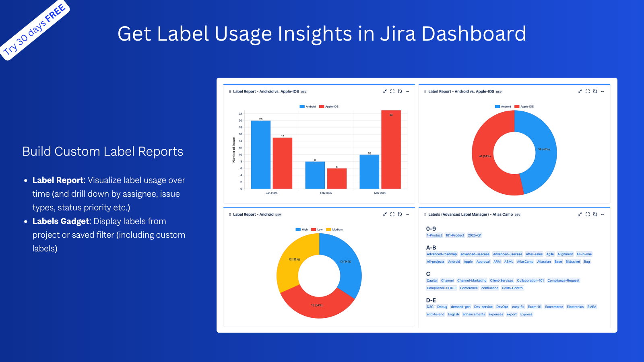This screenshot has width=644, height=362.
Task: Select the DevOps label
Action: click(502, 307)
